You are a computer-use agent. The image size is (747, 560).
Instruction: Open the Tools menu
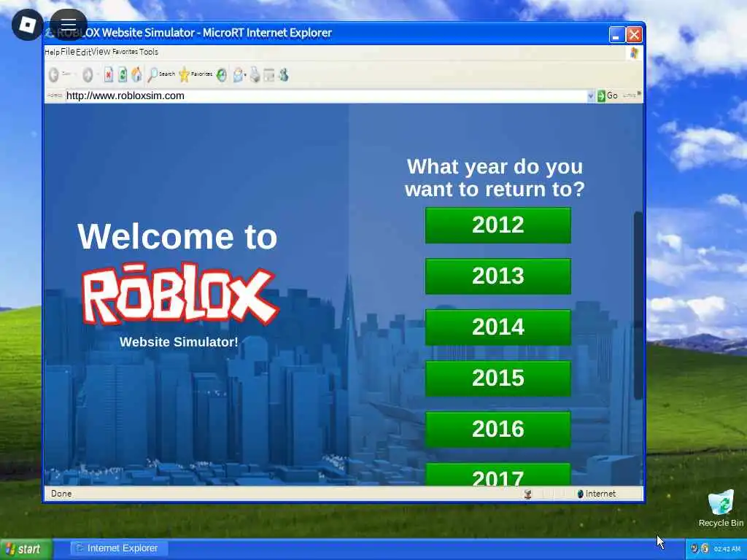(x=149, y=52)
